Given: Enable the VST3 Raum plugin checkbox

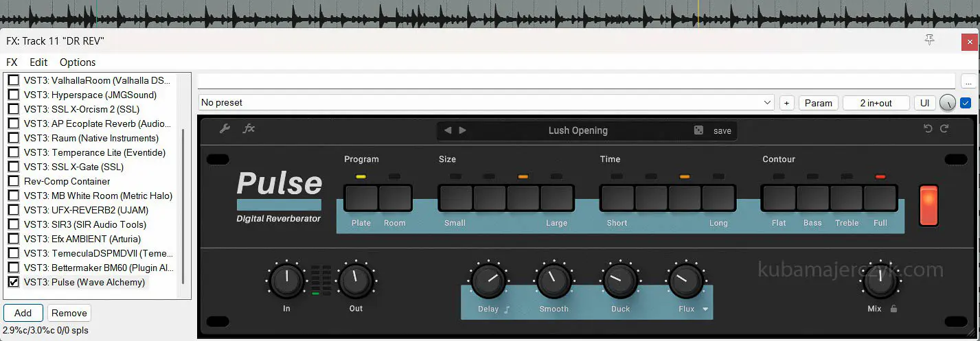Looking at the screenshot, I should coord(13,138).
